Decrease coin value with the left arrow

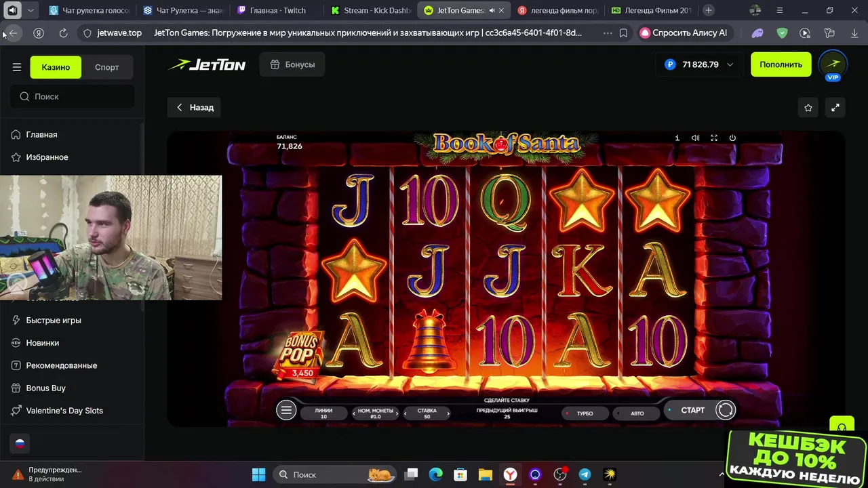[x=355, y=413]
